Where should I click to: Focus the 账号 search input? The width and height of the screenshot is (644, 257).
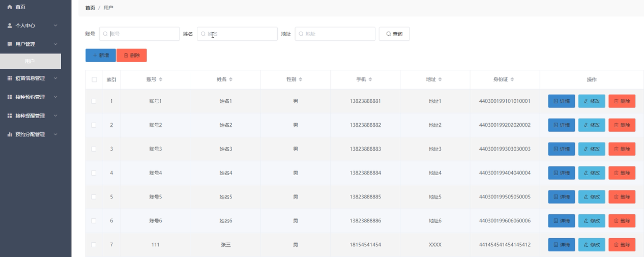(x=139, y=34)
